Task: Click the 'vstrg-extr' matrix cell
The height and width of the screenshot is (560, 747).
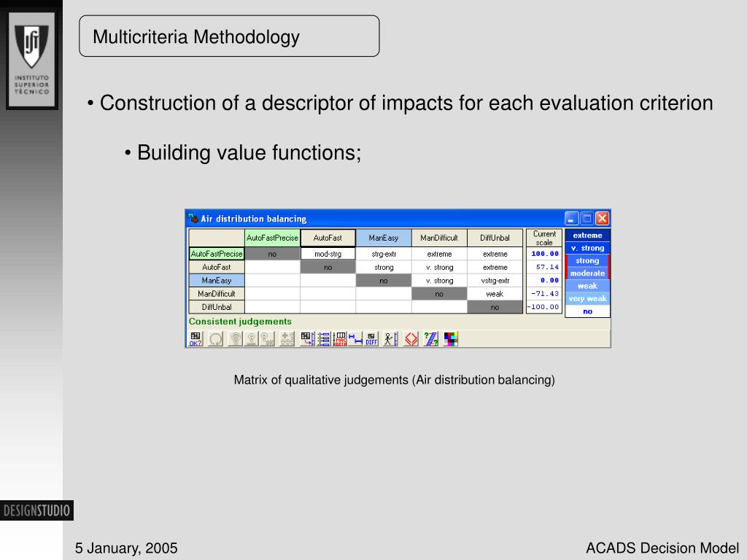Action: tap(495, 281)
